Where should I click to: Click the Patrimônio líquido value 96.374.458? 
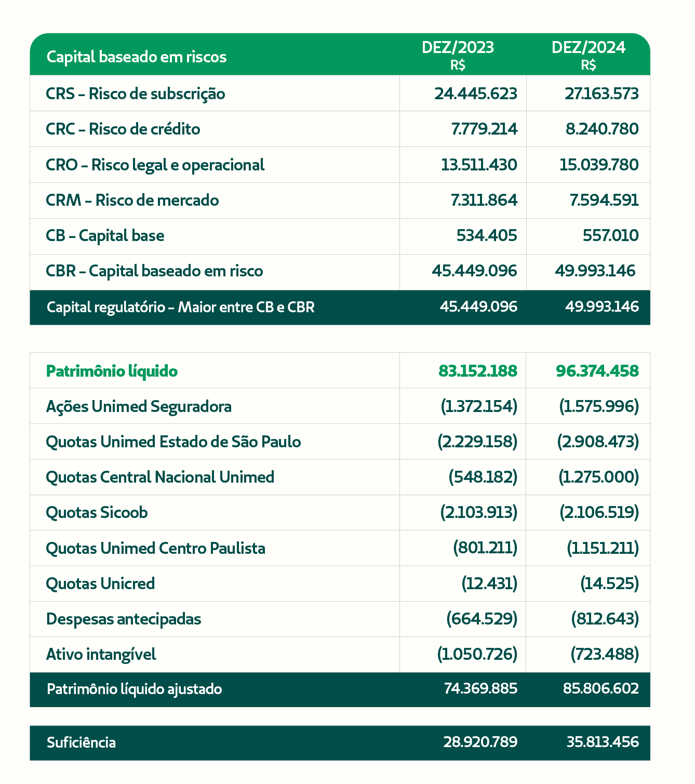click(597, 371)
